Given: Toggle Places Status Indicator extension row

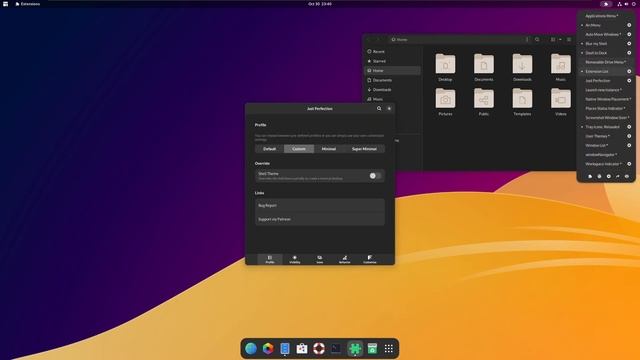Looking at the screenshot, I should click(606, 109).
